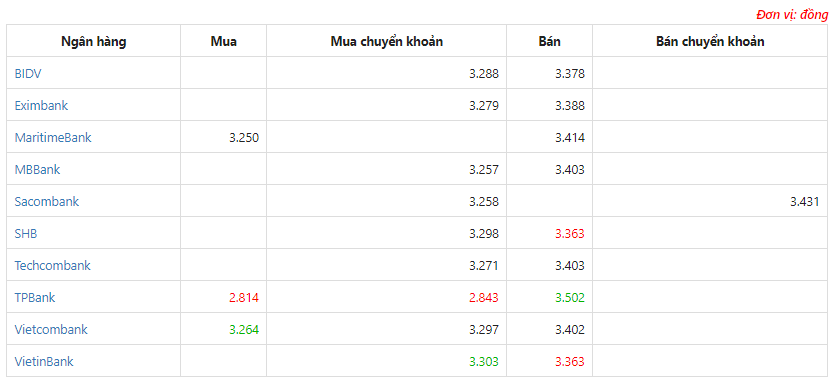
Task: Open the Sacombank link
Action: point(47,201)
